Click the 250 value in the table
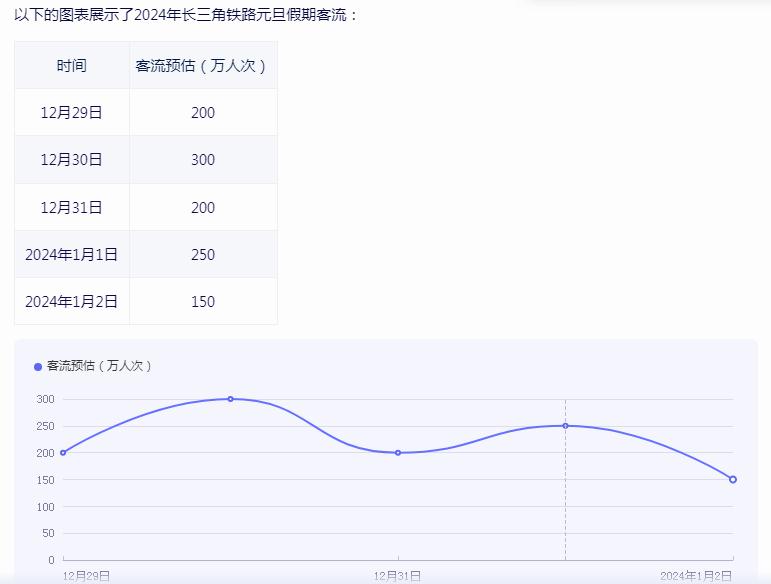Screen dimensions: 771x584 coord(203,255)
